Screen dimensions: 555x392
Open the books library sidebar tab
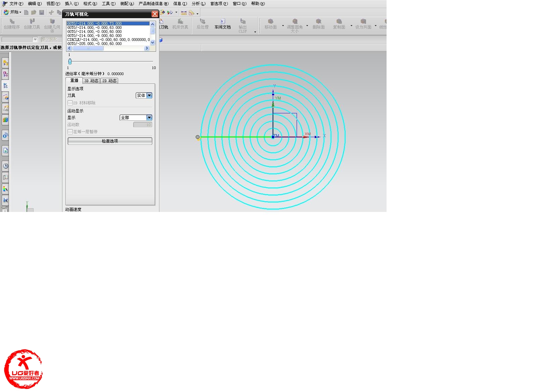point(5,119)
